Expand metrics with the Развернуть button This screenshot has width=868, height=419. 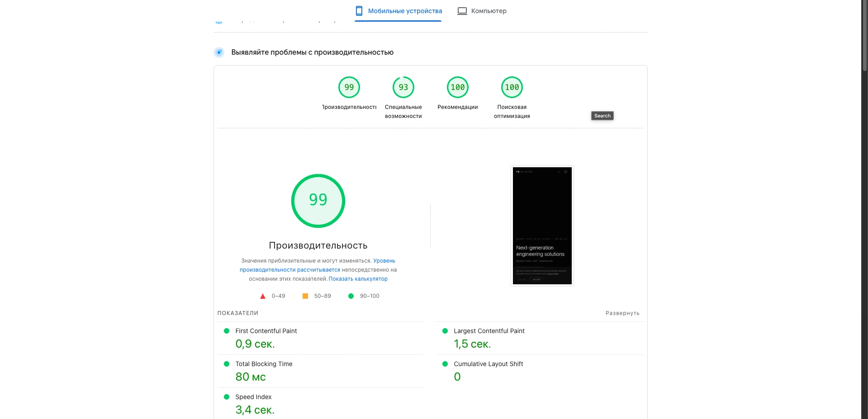(622, 313)
